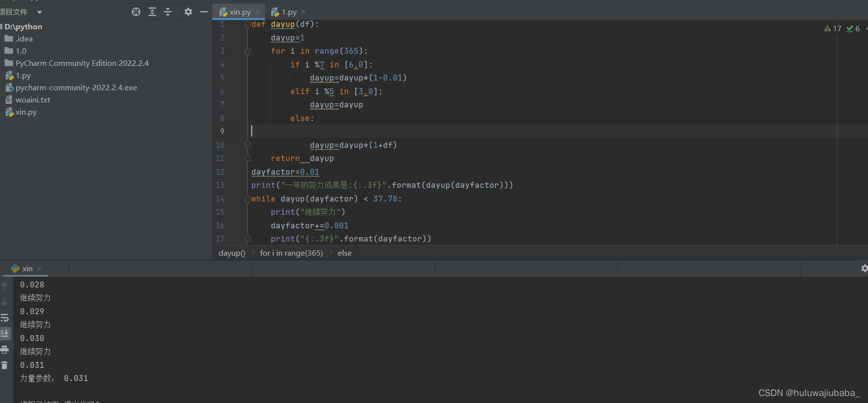Image resolution: width=868 pixels, height=403 pixels.
Task: Hide the project panel with minus icon
Action: 204,12
